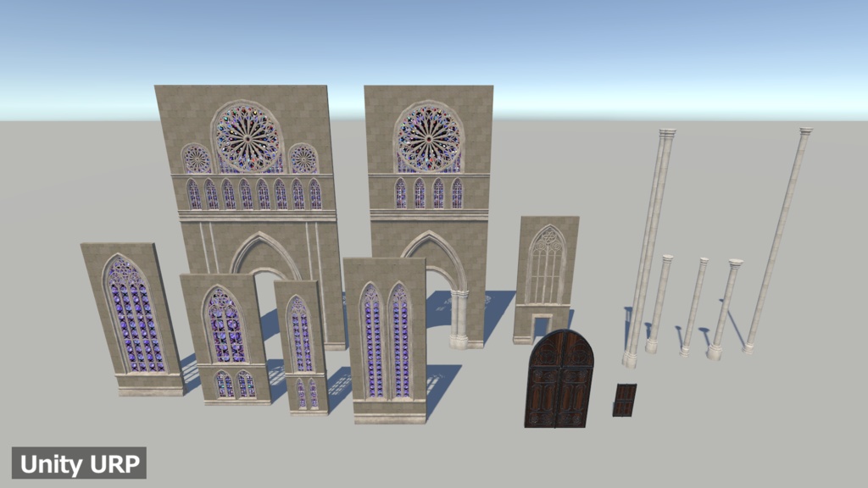Select the small rectangular wooden door
The image size is (868, 488).
pos(625,400)
